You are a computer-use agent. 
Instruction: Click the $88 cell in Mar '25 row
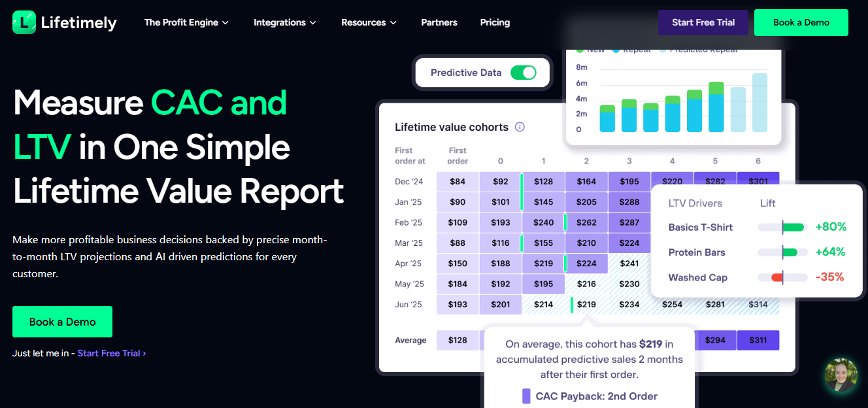tap(458, 243)
